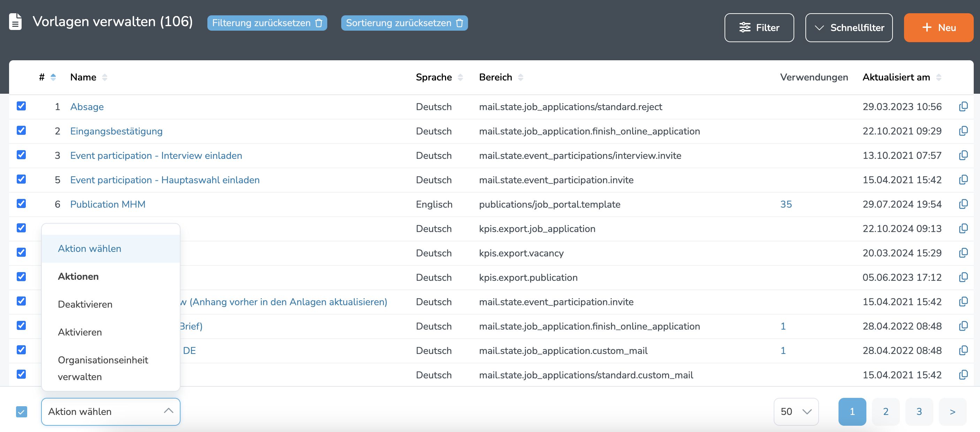Click the Verwendungen column header
This screenshot has height=432, width=980.
pos(814,77)
